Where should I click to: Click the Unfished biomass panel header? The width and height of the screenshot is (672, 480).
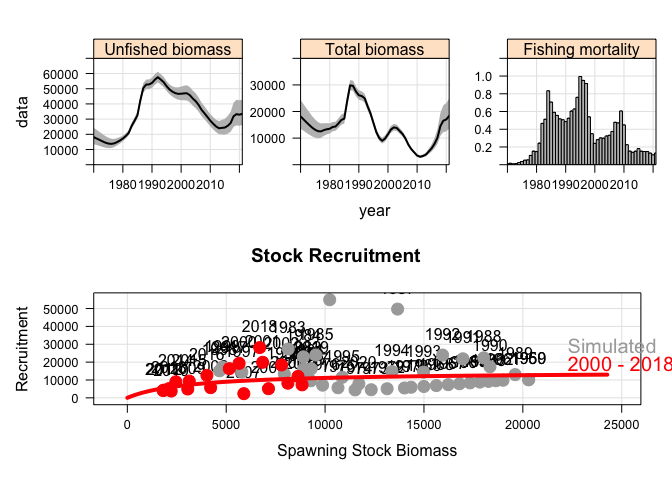click(x=168, y=49)
